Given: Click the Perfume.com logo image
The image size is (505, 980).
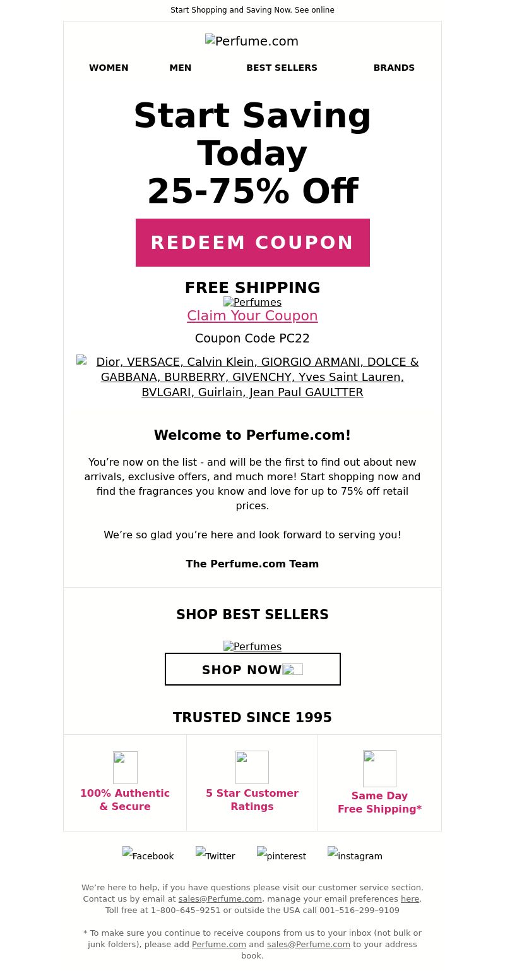Looking at the screenshot, I should (x=252, y=41).
